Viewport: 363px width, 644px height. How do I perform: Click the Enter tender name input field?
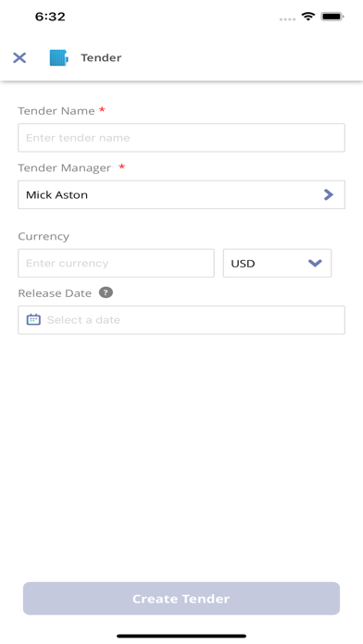181,138
